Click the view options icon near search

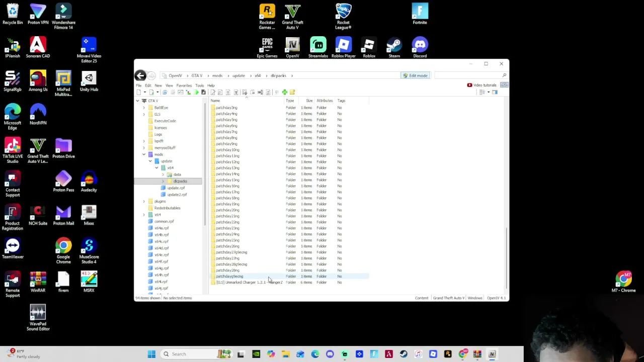coord(482,92)
